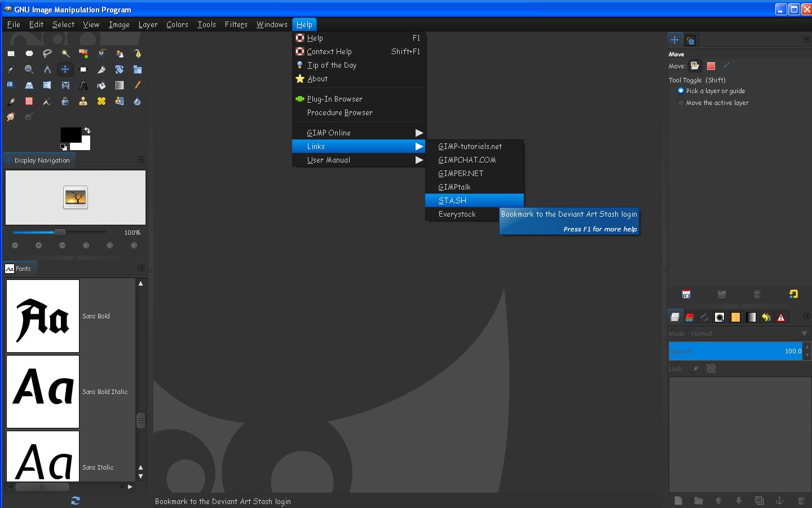This screenshot has width=812, height=508.
Task: Switch to the Channels tab
Action: pos(689,317)
